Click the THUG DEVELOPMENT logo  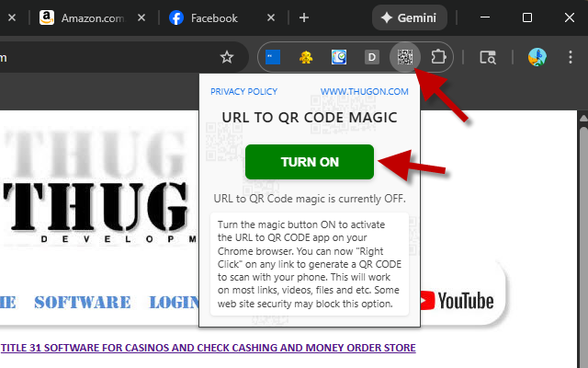click(98, 188)
